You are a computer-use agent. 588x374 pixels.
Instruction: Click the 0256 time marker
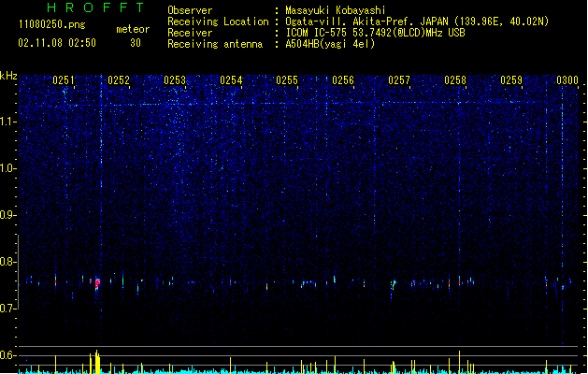click(x=343, y=80)
